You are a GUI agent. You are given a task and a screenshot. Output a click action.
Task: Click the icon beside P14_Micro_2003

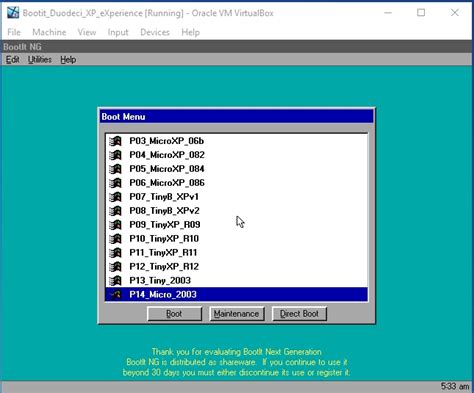click(x=115, y=295)
